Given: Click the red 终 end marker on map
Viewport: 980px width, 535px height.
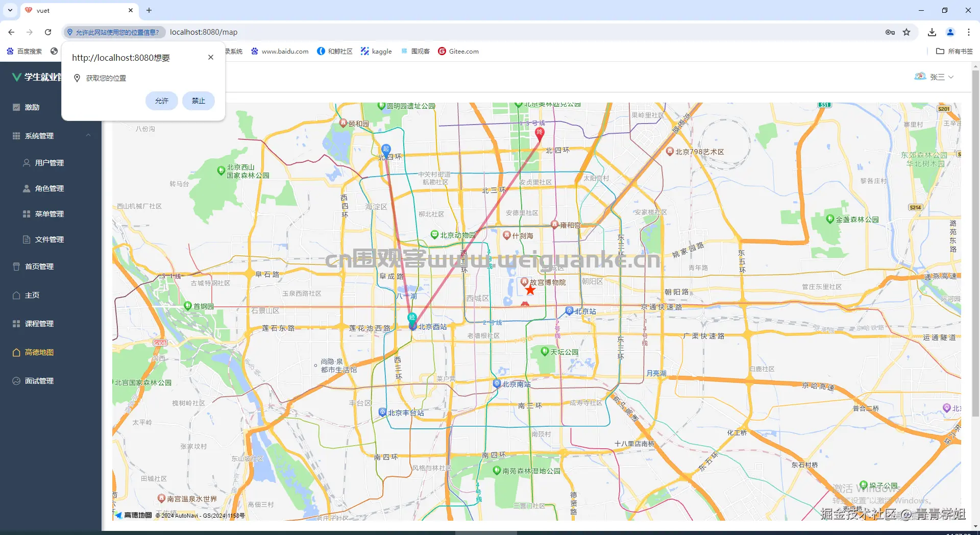Looking at the screenshot, I should 540,133.
